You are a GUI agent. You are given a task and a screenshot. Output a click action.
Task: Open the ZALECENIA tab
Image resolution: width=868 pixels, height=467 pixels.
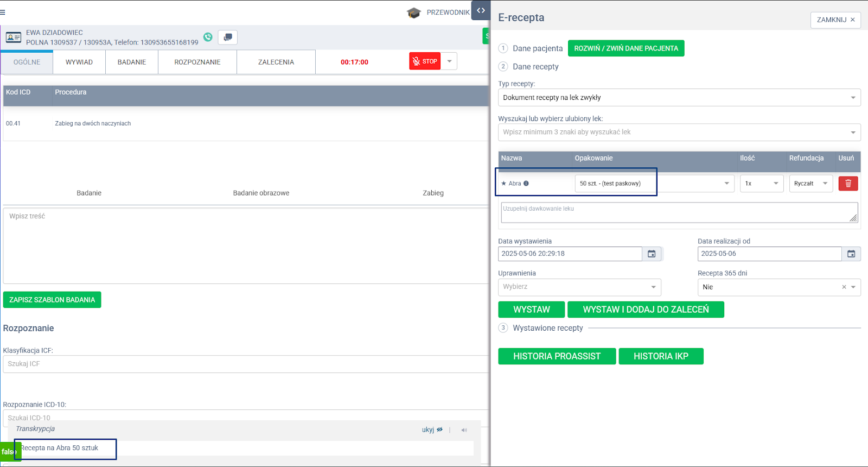pos(276,62)
